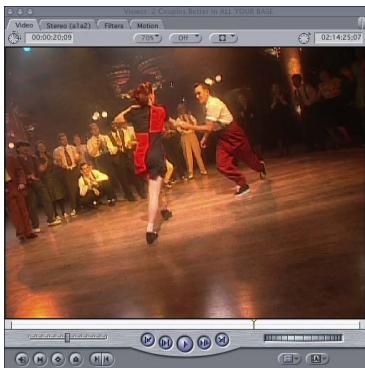
Task: Open the Recent Clips pop-up menu
Action: tap(289, 359)
